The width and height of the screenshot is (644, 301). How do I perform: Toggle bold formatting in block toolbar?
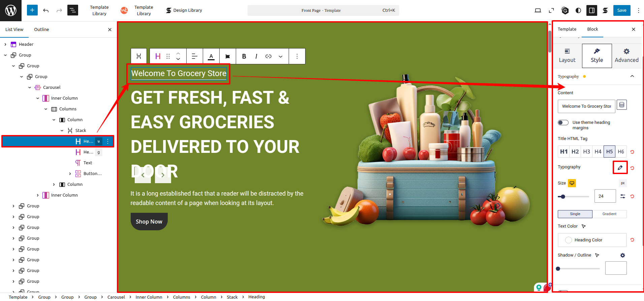(x=244, y=56)
